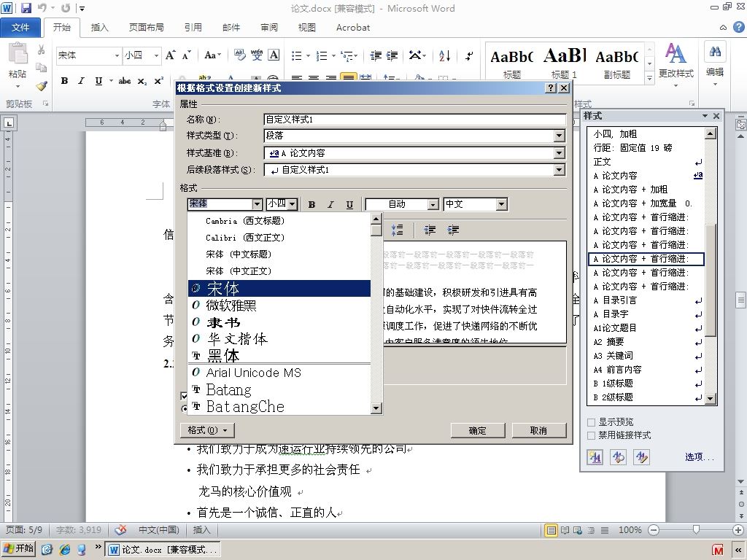
Task: Click the zoom slider handle
Action: (696, 529)
